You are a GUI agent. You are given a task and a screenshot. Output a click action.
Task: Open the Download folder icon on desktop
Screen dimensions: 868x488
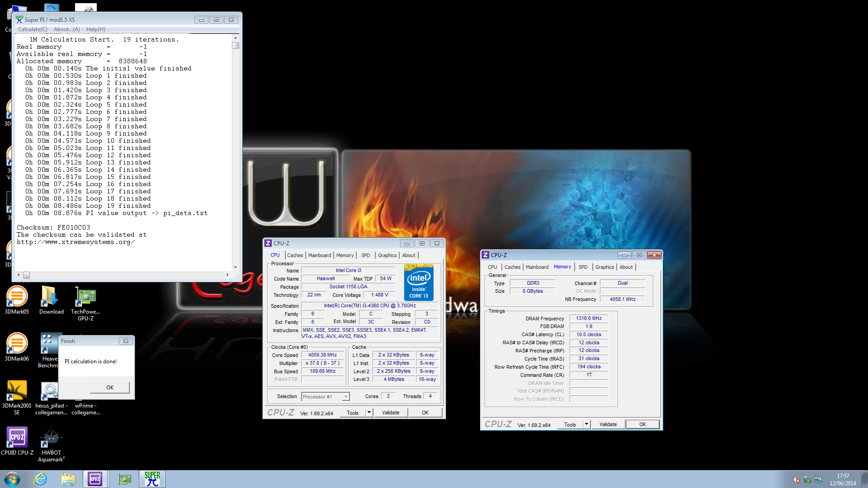click(x=51, y=300)
